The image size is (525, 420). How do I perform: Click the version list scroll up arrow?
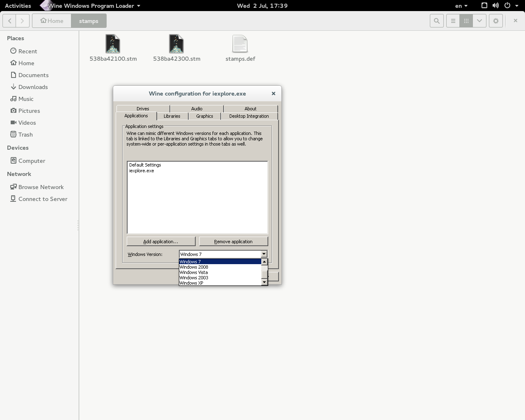point(265,262)
